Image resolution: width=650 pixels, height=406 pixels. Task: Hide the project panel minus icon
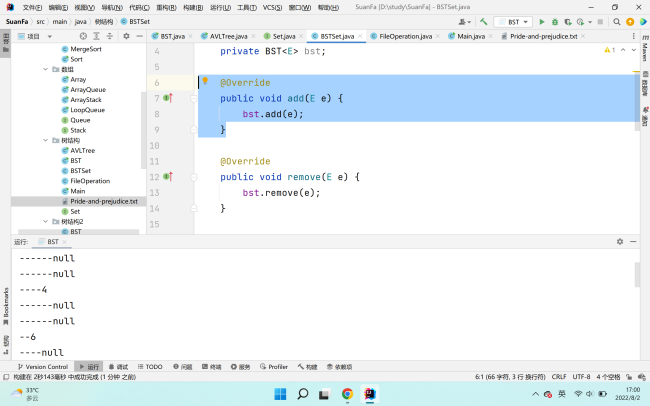(140, 36)
